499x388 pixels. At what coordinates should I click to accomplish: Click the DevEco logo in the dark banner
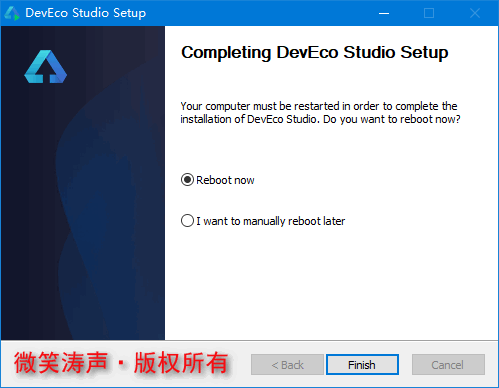pos(46,66)
